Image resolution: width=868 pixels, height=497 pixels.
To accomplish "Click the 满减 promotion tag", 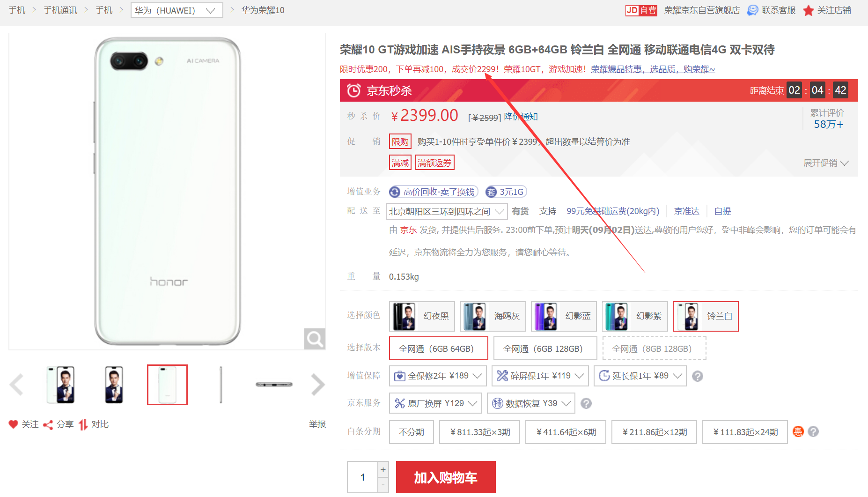I will (x=400, y=163).
